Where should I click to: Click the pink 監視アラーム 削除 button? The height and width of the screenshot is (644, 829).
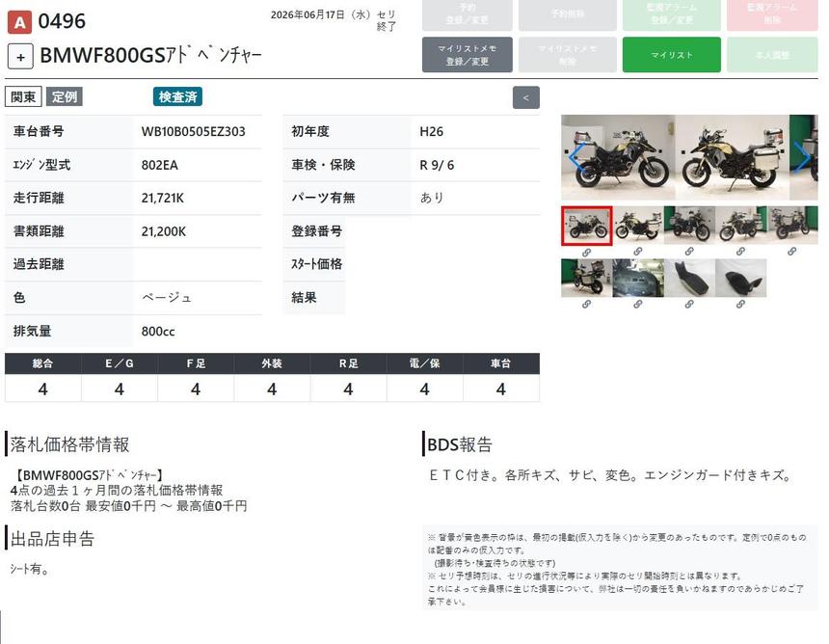(772, 14)
